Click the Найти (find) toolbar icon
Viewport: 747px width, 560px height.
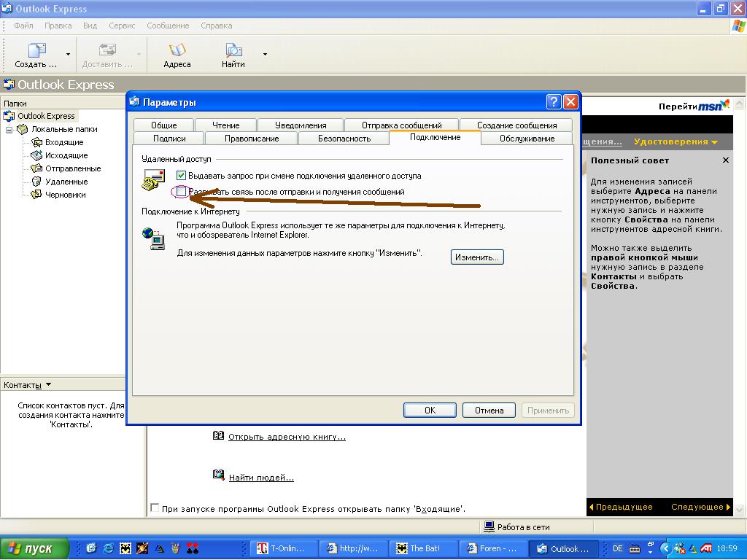point(233,50)
